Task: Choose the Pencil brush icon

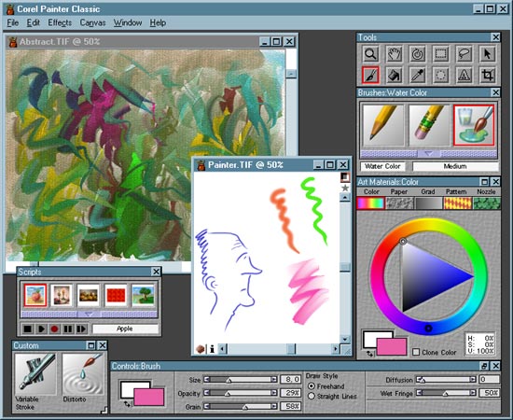Action: 383,125
